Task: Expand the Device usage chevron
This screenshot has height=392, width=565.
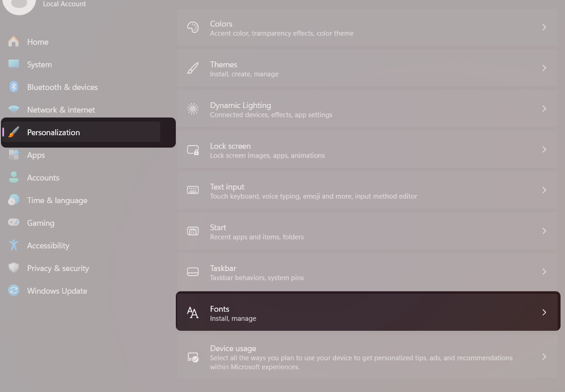Action: 544,357
